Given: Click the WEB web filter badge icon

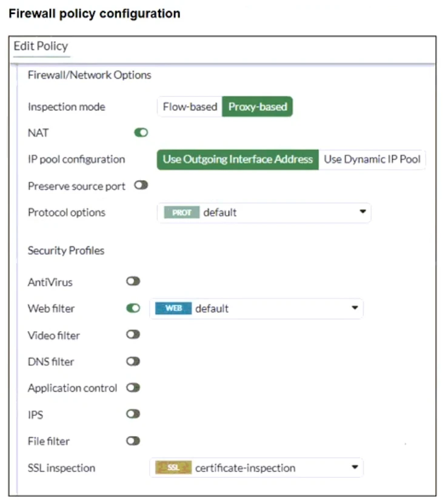Looking at the screenshot, I should [x=173, y=309].
